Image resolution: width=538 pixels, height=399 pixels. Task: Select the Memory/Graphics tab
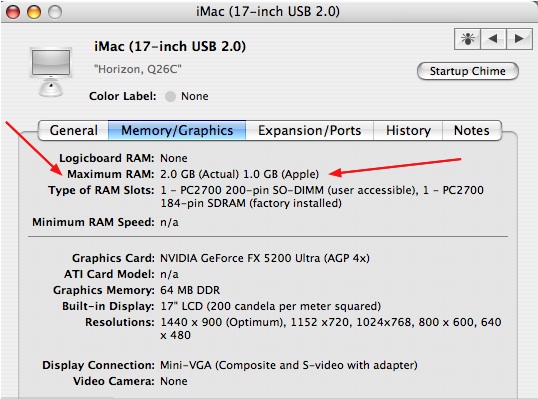(177, 130)
